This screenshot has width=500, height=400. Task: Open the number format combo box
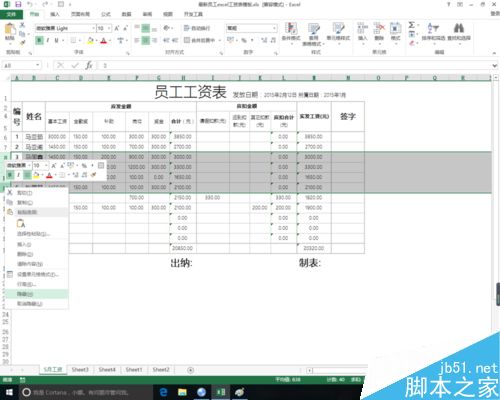pyautogui.click(x=252, y=28)
